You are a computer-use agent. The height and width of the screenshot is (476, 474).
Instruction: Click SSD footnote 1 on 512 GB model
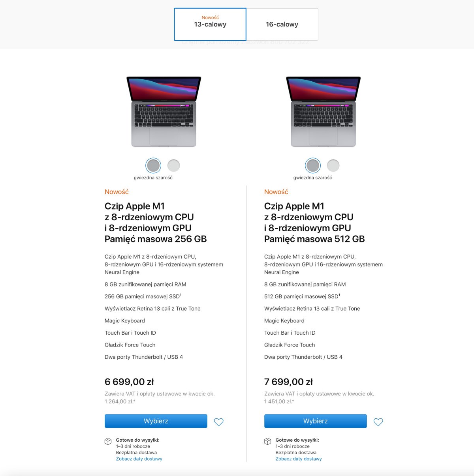(x=339, y=294)
